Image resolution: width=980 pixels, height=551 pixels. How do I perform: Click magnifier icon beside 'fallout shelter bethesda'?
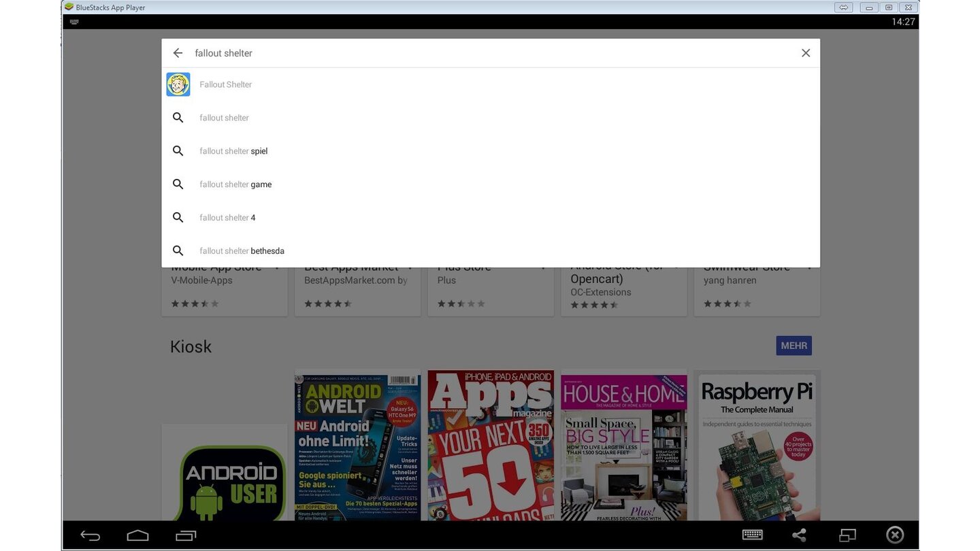[x=178, y=251]
